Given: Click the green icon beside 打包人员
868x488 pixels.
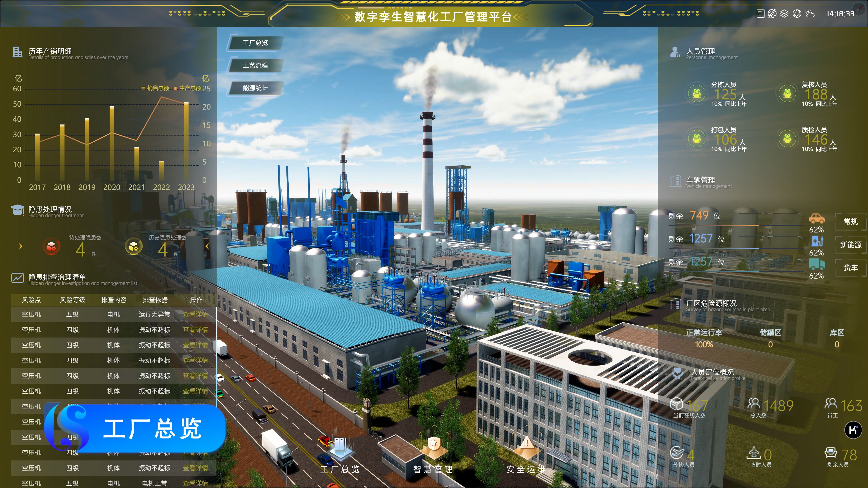Looking at the screenshot, I should coord(696,138).
